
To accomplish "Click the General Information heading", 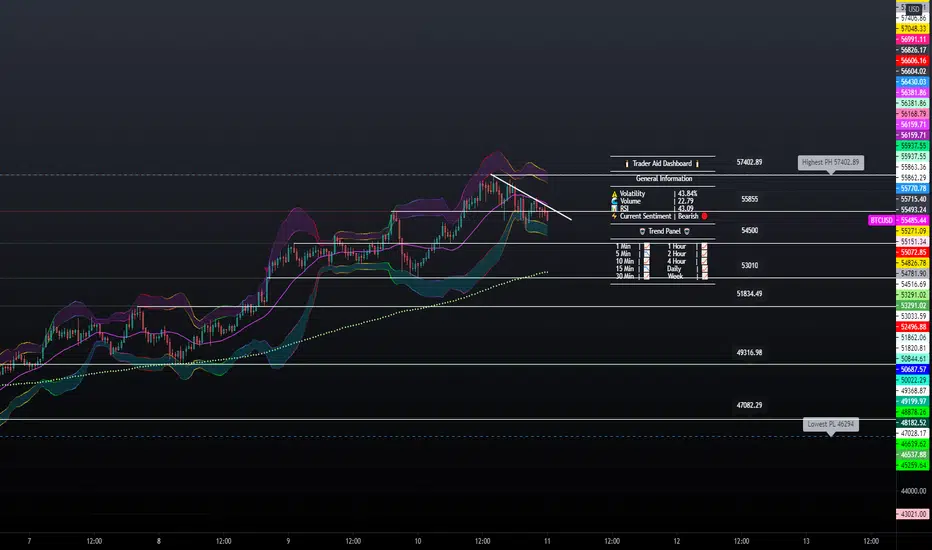I will click(664, 178).
